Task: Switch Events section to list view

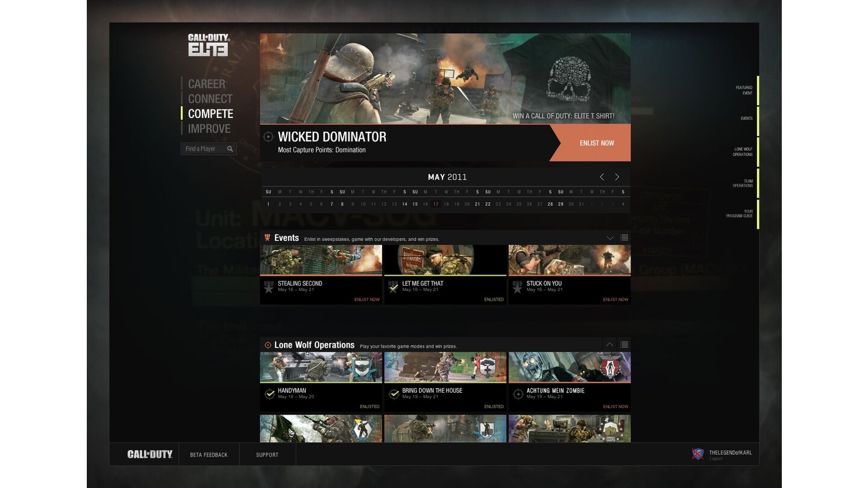Action: tap(624, 238)
